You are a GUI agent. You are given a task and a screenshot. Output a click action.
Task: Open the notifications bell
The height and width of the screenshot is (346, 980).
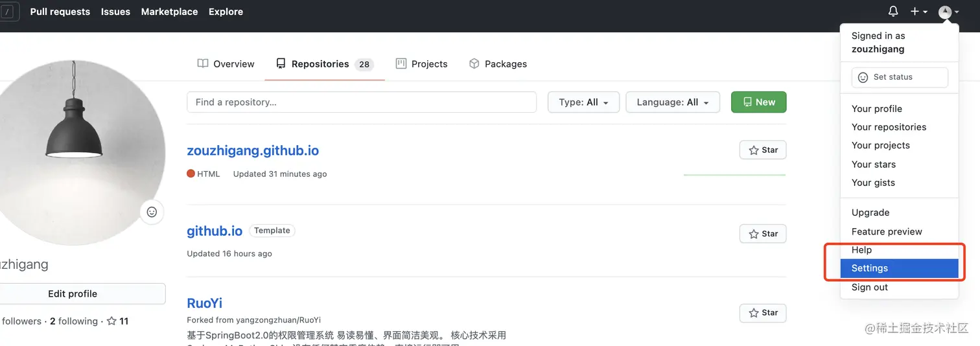[x=893, y=12]
